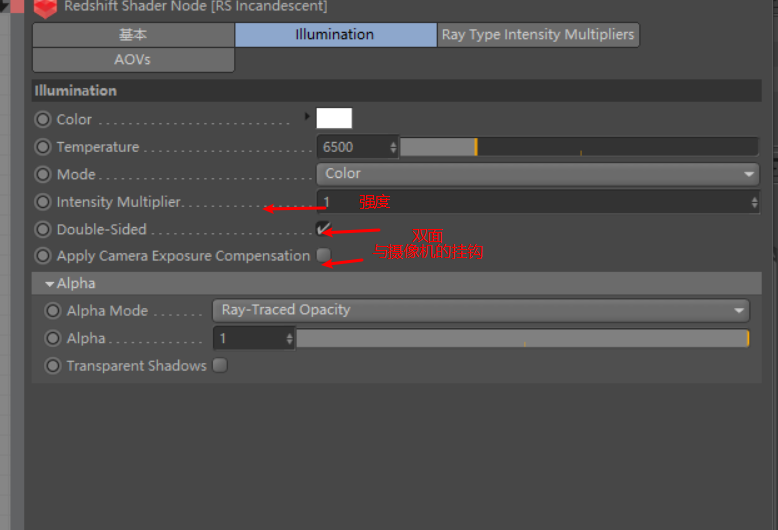Image resolution: width=778 pixels, height=530 pixels.
Task: Open the Mode dropdown showing Color
Action: 538,174
